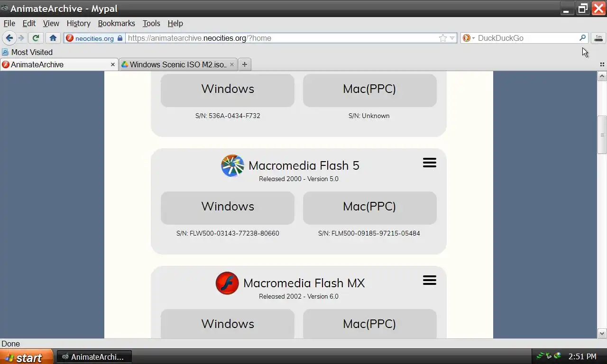Close the Windows Scenic ISO tab
The width and height of the screenshot is (607, 364).
[232, 64]
